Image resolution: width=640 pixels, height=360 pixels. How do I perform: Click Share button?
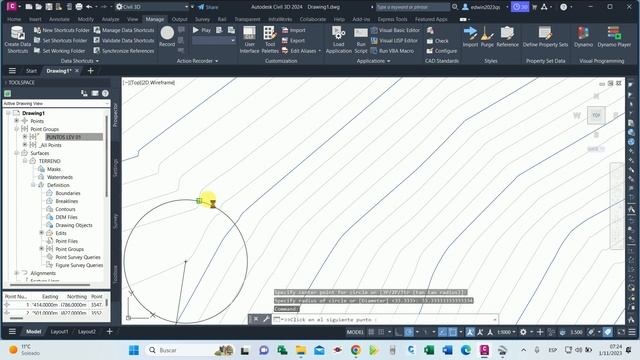208,7
